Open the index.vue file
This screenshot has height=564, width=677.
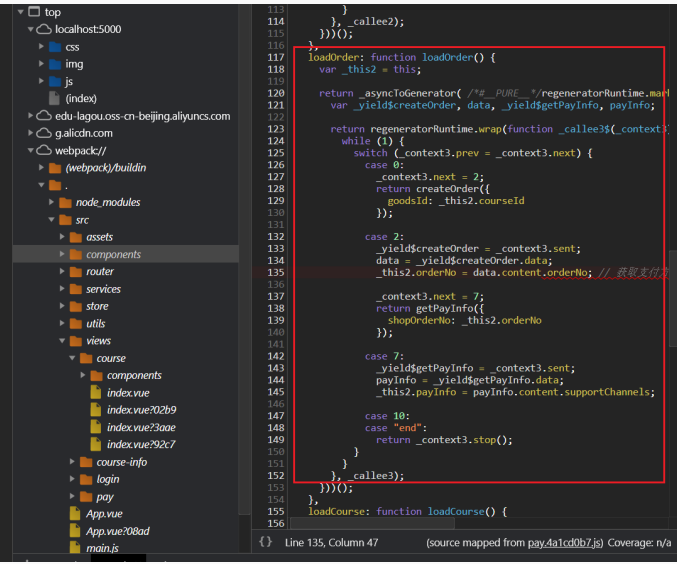128,393
